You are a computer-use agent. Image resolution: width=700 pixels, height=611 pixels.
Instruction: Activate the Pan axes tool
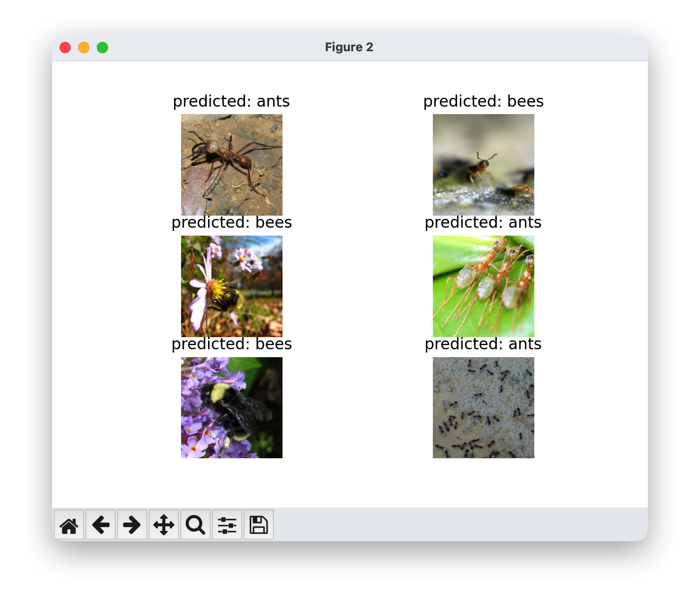click(164, 525)
